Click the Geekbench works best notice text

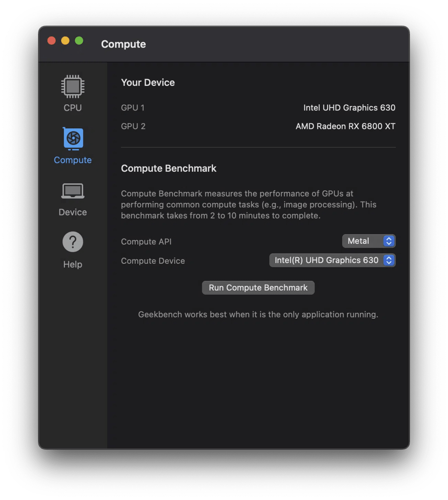[258, 314]
